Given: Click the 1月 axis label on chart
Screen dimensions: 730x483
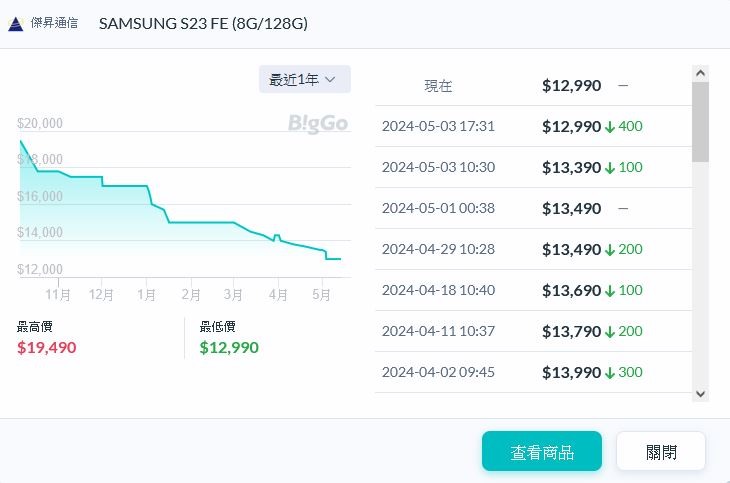Looking at the screenshot, I should tap(146, 295).
